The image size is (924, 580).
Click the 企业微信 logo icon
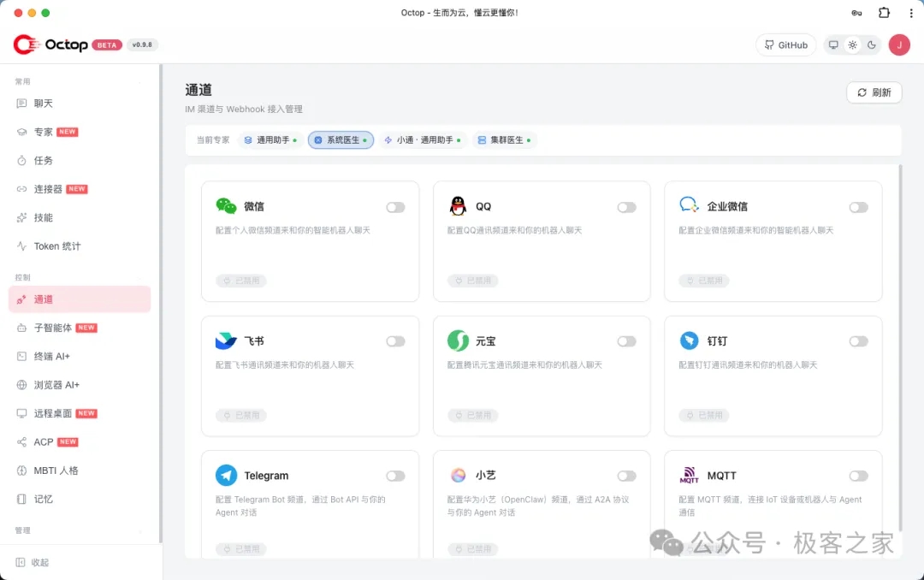pos(689,205)
